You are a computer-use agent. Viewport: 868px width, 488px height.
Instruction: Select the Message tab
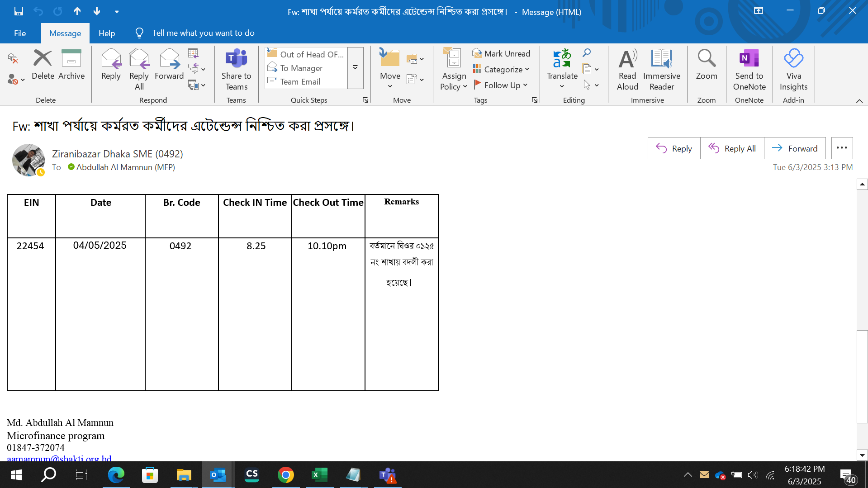pos(65,33)
